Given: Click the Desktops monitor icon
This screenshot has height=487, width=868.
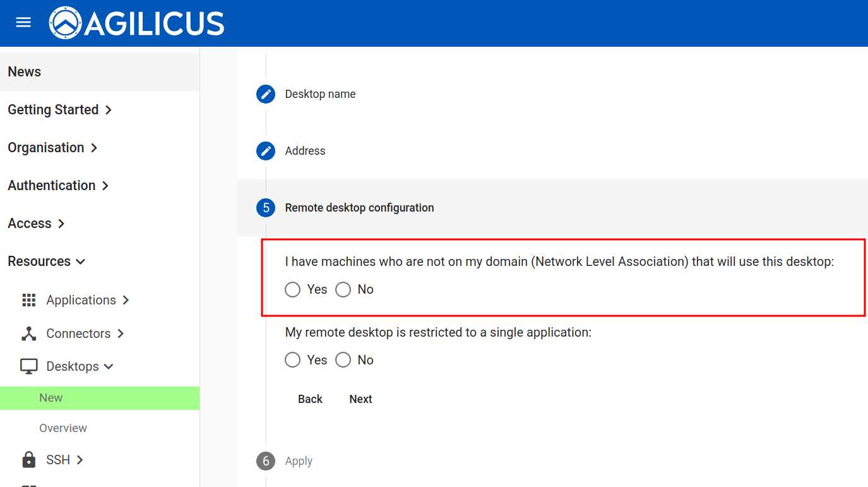Looking at the screenshot, I should pyautogui.click(x=29, y=366).
